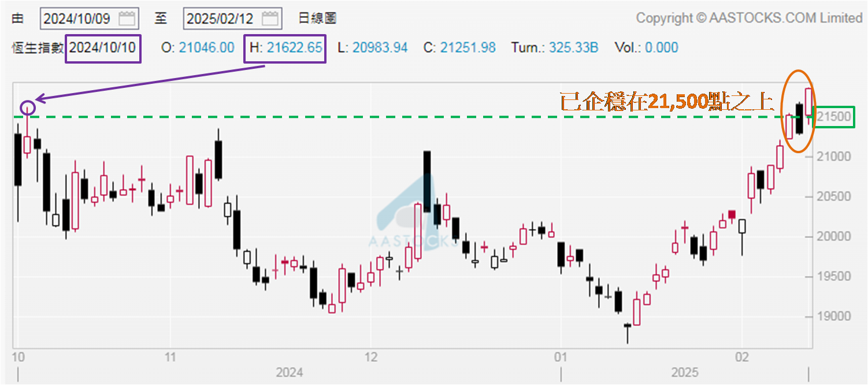
Task: Open the start date calendar picker icon
Action: tap(127, 18)
